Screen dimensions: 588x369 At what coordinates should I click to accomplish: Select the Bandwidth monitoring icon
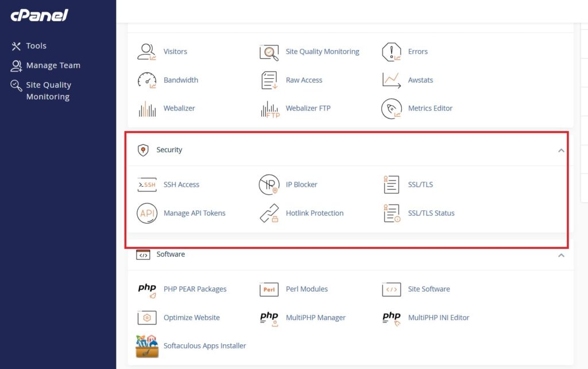click(147, 80)
